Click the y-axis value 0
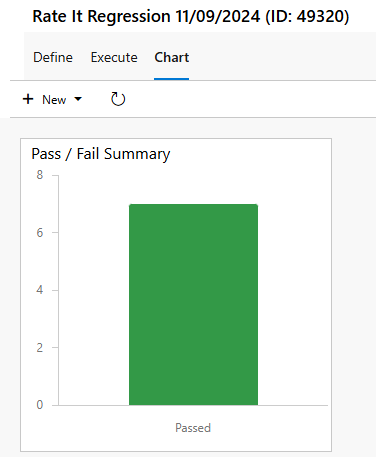Screen dimensions: 376x459 pos(40,405)
